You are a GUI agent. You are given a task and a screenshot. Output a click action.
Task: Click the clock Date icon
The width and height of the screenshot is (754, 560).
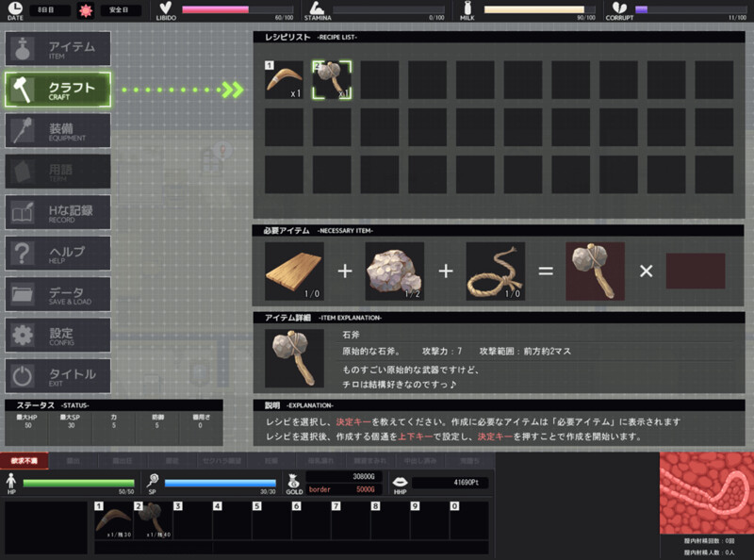tap(13, 10)
